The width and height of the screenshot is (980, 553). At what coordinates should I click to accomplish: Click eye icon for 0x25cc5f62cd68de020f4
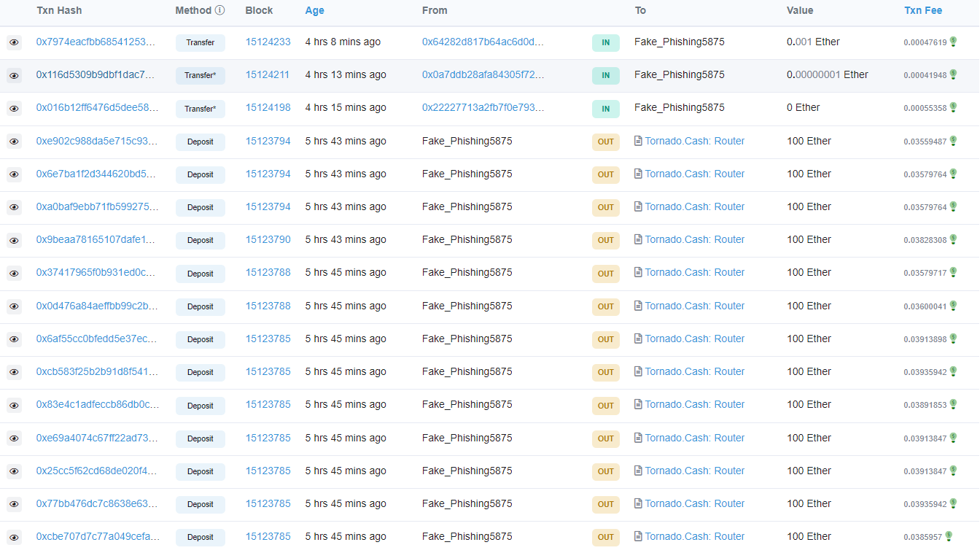(14, 471)
